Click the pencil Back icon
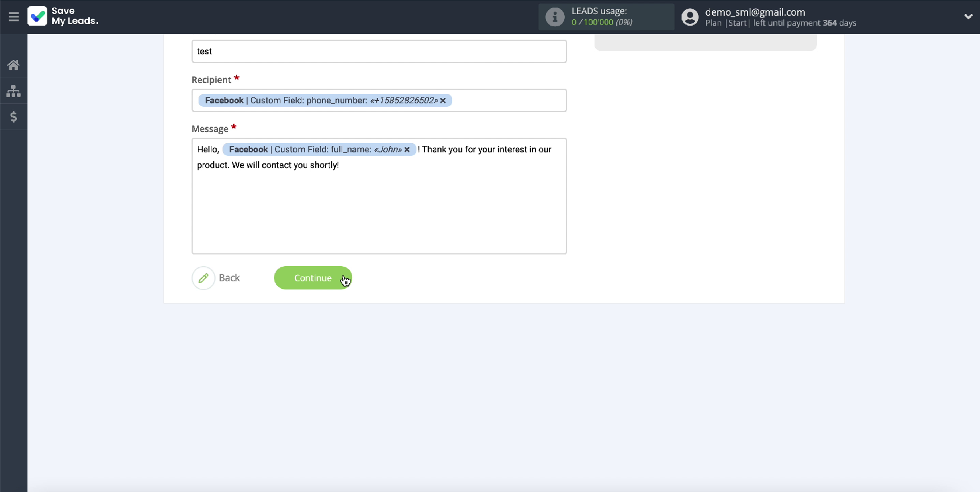Image resolution: width=980 pixels, height=492 pixels. (x=203, y=278)
